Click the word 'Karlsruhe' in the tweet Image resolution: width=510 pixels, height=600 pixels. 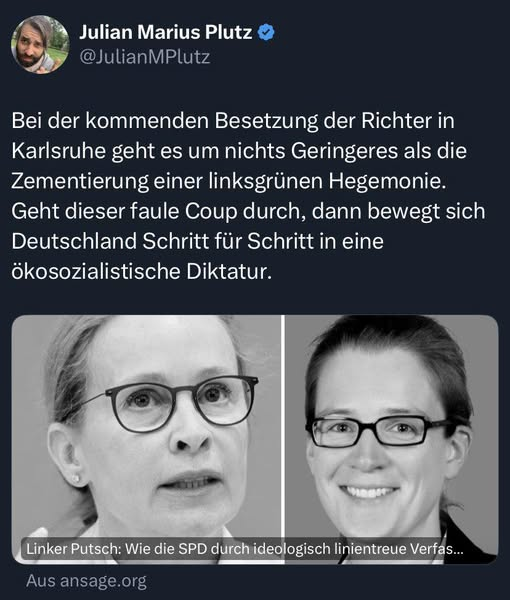coord(59,151)
